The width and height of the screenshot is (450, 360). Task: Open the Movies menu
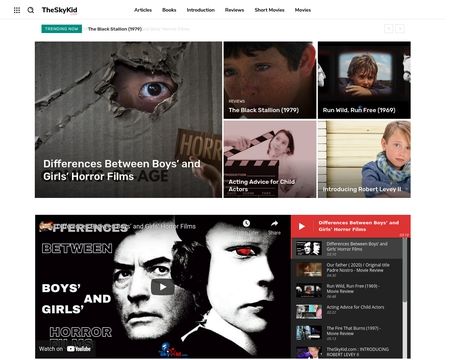click(x=303, y=10)
